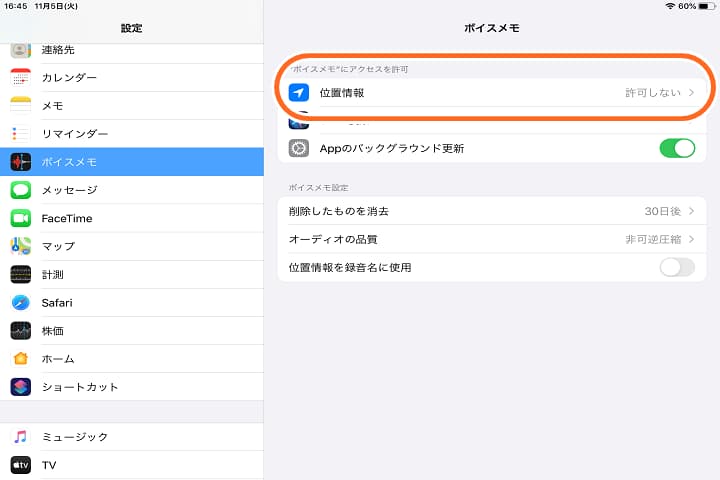
Task: Tap the Shortcuts app icon
Action: click(x=21, y=387)
